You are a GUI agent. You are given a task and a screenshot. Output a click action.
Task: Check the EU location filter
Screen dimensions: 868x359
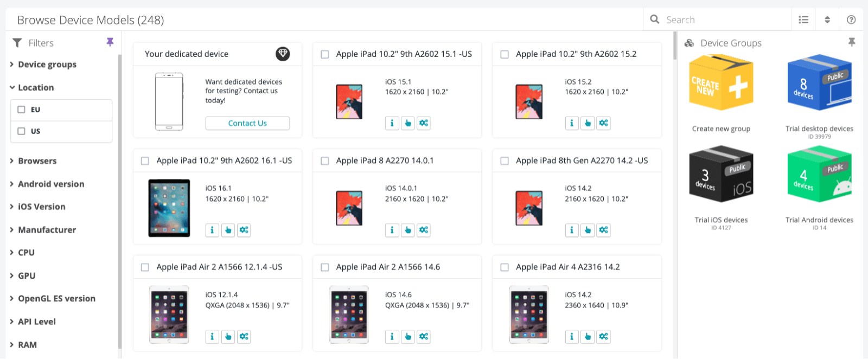click(x=22, y=110)
